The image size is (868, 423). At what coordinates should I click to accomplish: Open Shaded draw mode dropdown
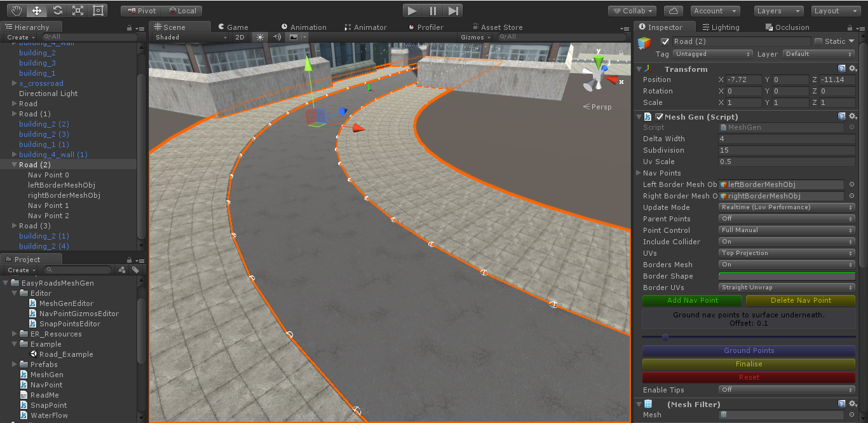[x=191, y=37]
